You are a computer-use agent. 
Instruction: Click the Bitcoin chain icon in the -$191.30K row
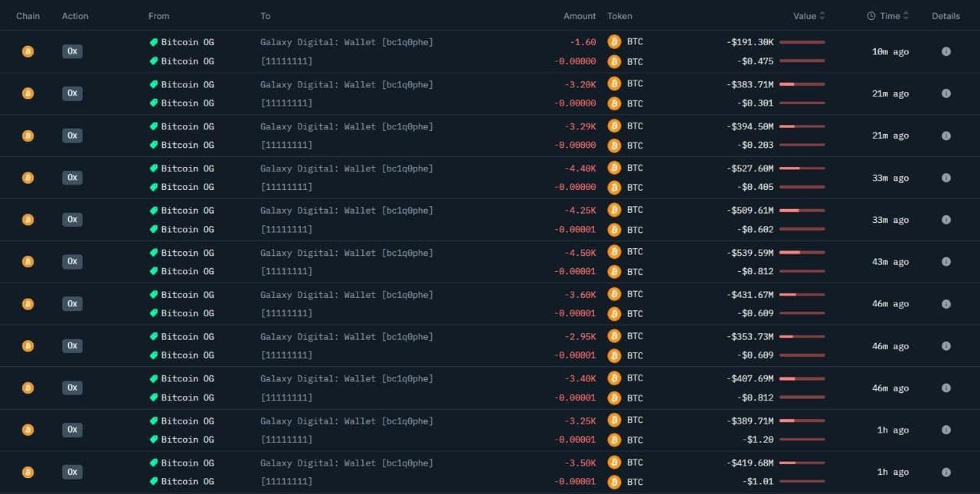[28, 51]
